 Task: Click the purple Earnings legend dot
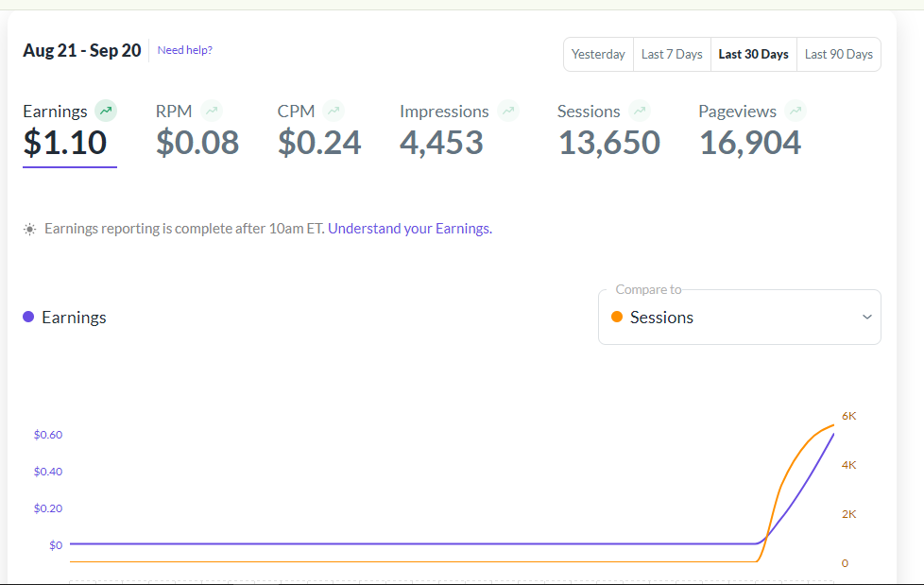28,318
